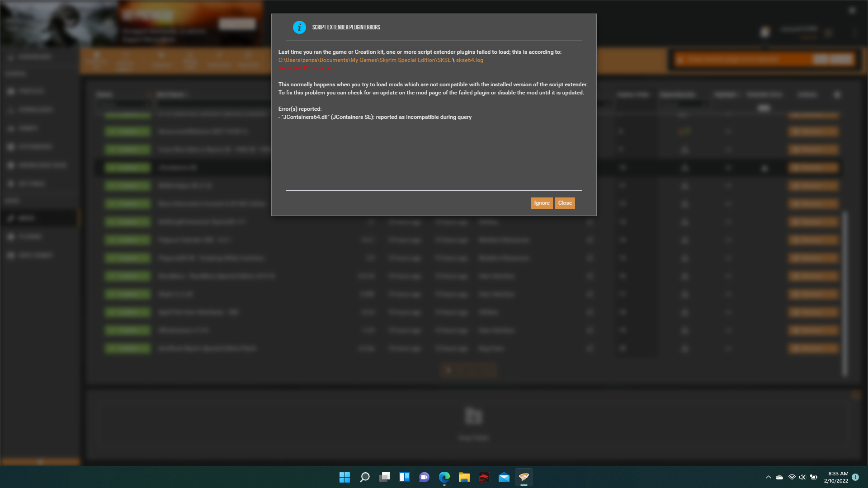Open the OneDrive cloud tray icon

pos(779,477)
